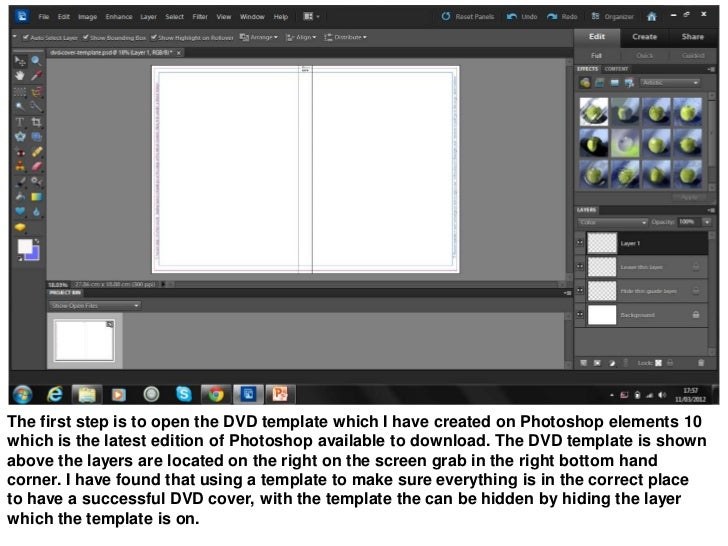This screenshot has height=546, width=728.
Task: Hide the guide layer eye icon
Action: pyautogui.click(x=580, y=290)
